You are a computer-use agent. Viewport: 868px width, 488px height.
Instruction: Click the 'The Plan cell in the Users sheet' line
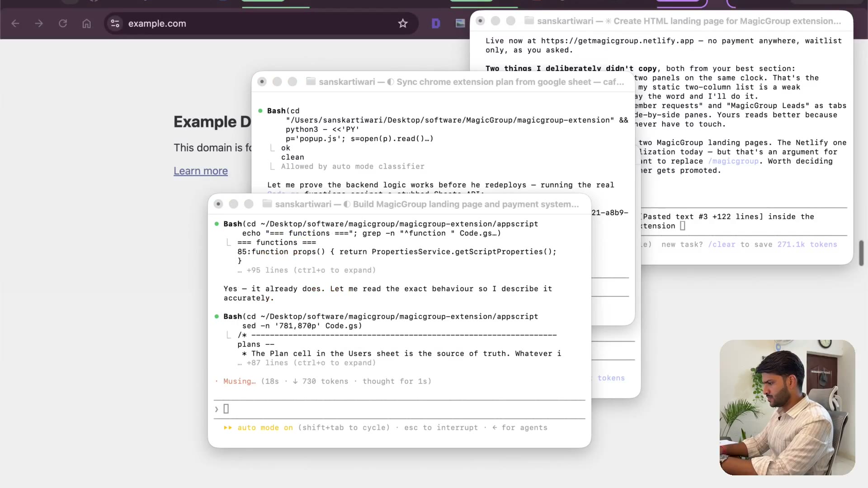coord(401,354)
